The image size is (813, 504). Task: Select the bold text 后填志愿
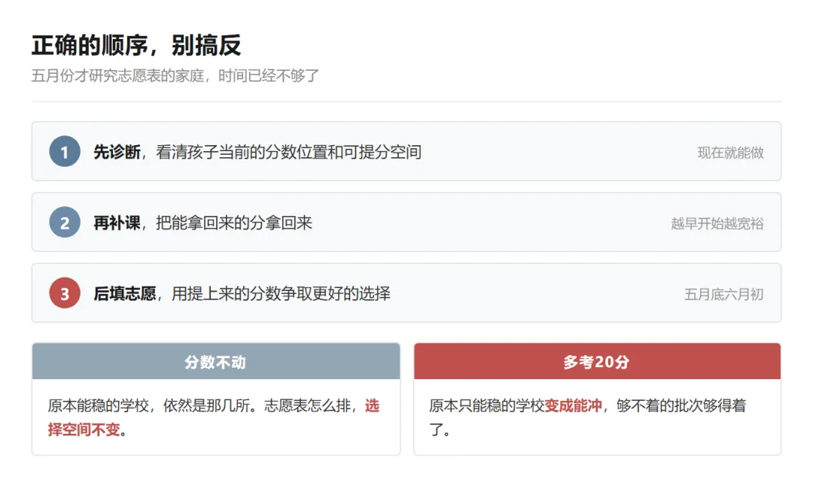pos(124,294)
